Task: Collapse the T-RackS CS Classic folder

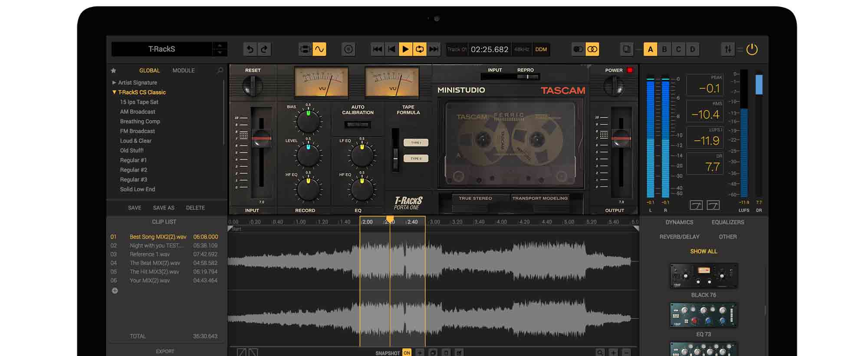Action: [x=114, y=92]
